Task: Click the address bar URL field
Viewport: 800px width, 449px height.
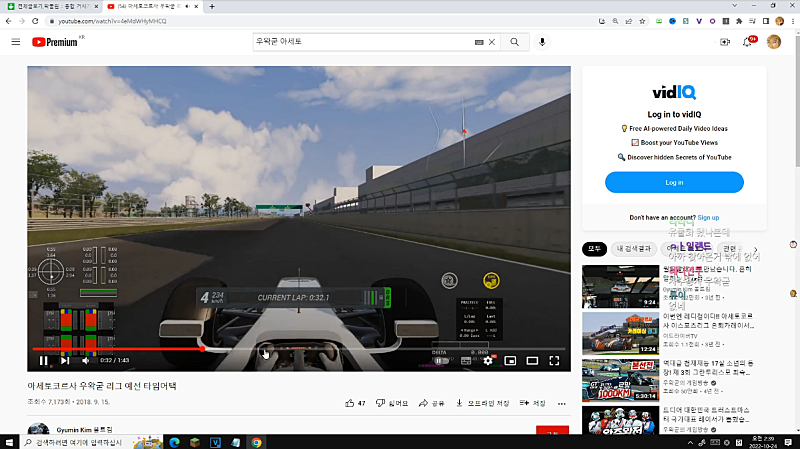Action: (x=321, y=21)
